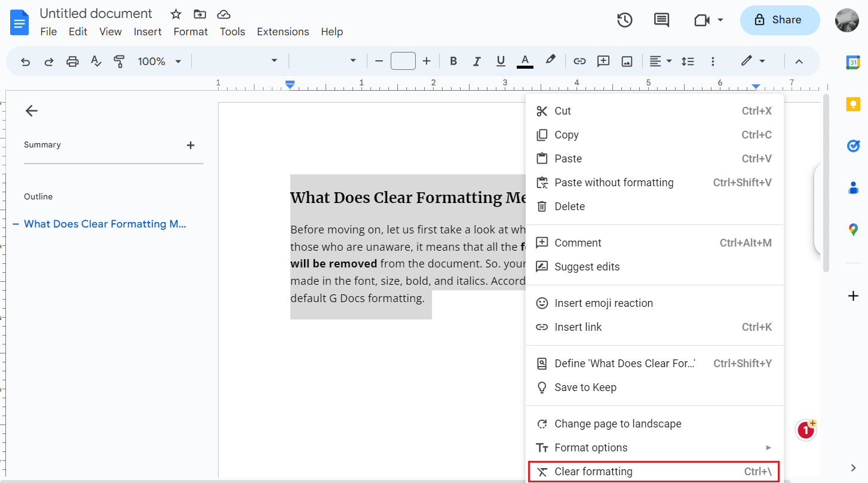
Task: Apply bold formatting from the toolbar
Action: (453, 60)
